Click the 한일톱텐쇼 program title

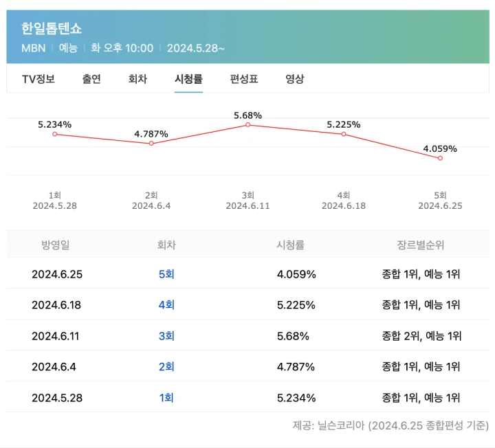(x=52, y=28)
